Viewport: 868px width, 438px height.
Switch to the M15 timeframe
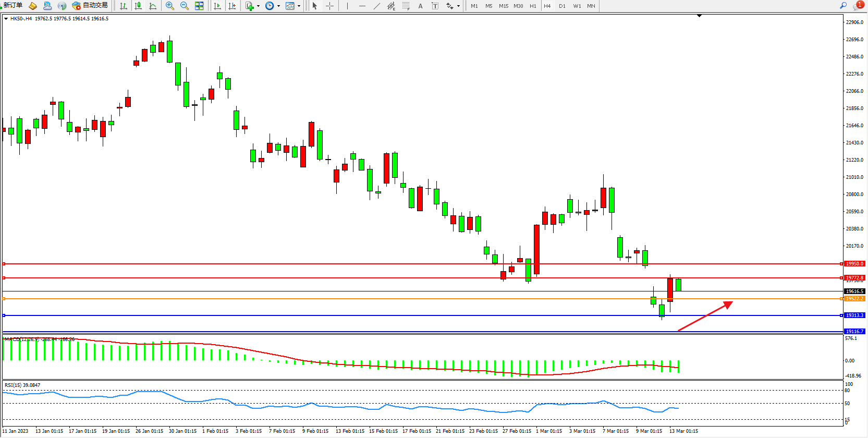[503, 6]
